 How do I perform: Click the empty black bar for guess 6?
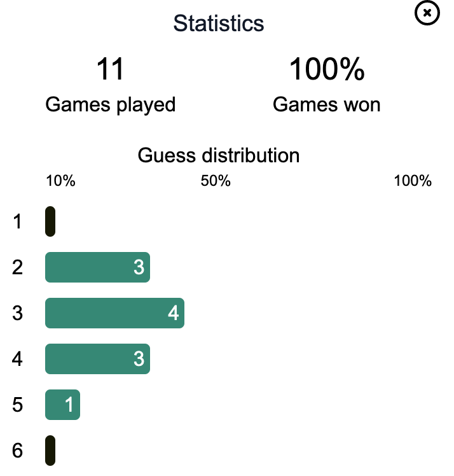pos(50,451)
